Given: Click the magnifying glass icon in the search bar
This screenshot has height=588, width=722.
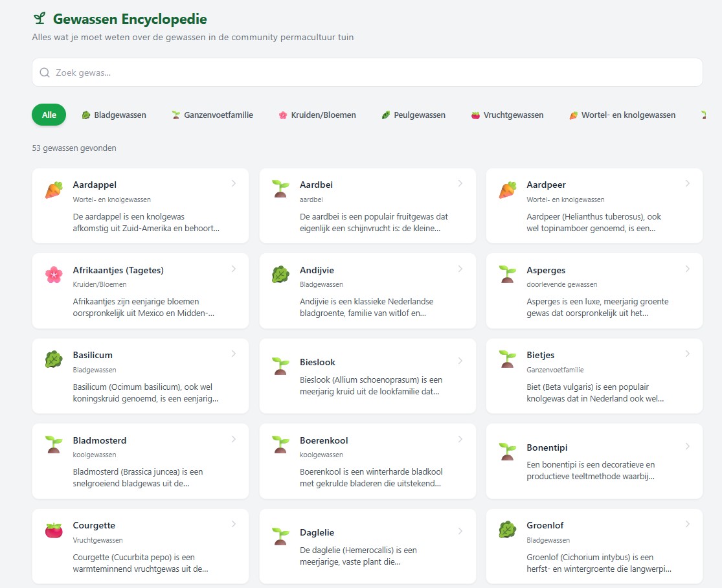Looking at the screenshot, I should click(44, 73).
